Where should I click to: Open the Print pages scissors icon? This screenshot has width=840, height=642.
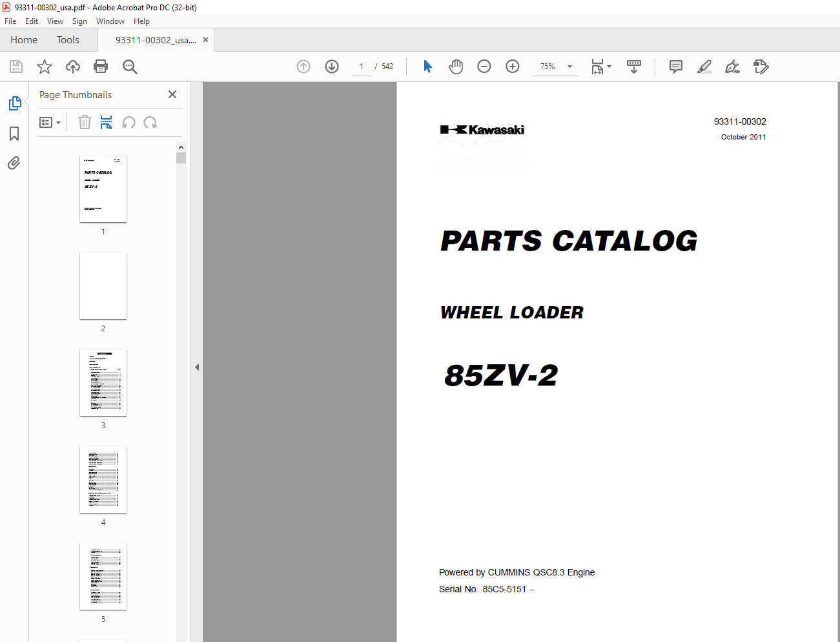click(107, 122)
